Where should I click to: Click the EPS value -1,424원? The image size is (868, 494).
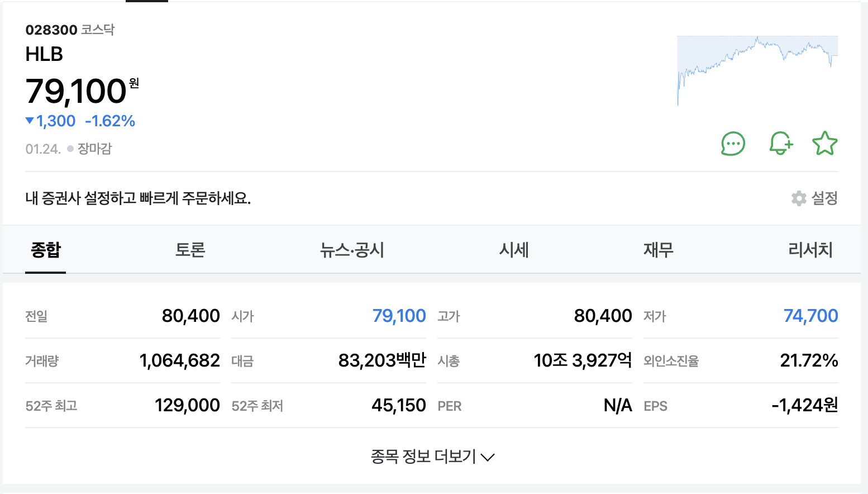[x=805, y=405]
